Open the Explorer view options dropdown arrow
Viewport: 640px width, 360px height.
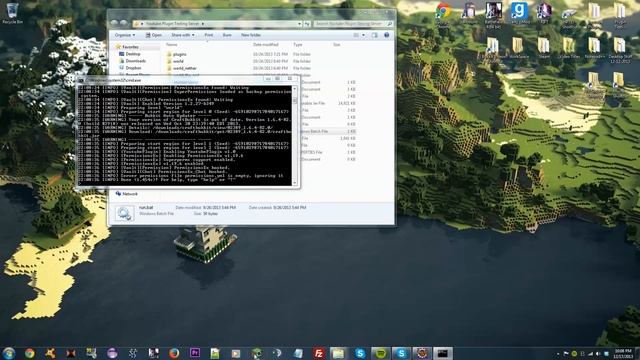point(363,35)
